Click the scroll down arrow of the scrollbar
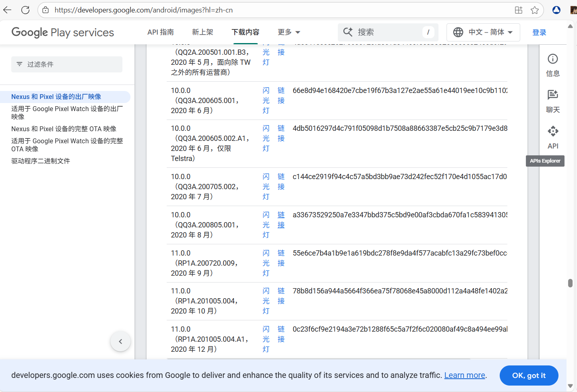The image size is (577, 392). [570, 386]
